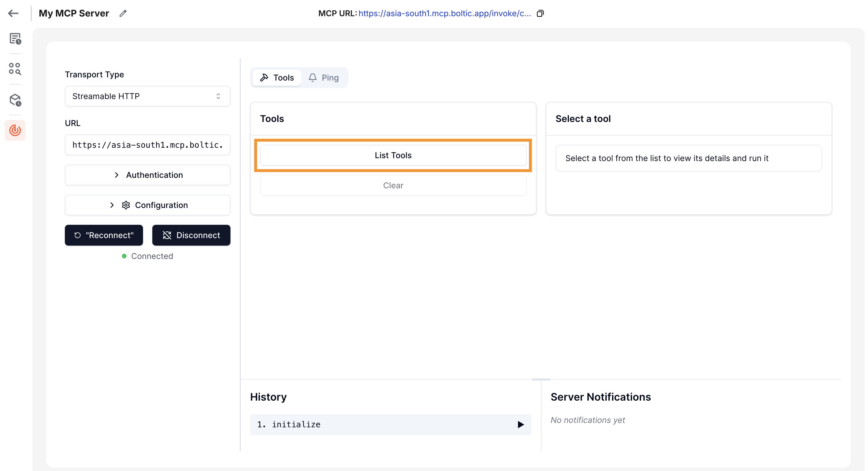Click the Disconnect button
Image resolution: width=868 pixels, height=471 pixels.
tap(191, 235)
